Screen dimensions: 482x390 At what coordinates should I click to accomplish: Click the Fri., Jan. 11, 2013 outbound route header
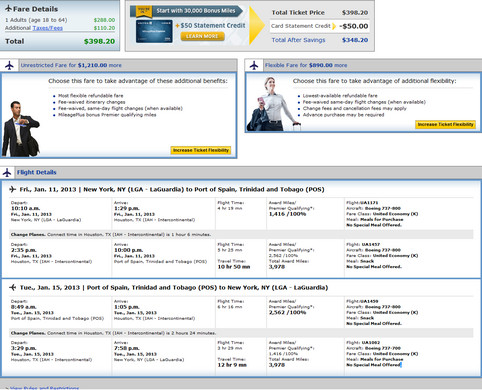(x=172, y=189)
